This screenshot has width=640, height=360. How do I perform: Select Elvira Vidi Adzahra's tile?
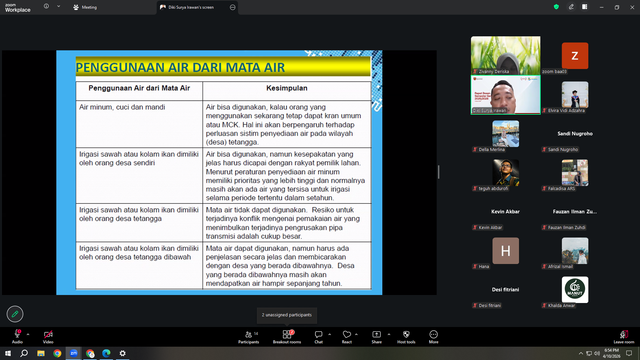coord(575,95)
